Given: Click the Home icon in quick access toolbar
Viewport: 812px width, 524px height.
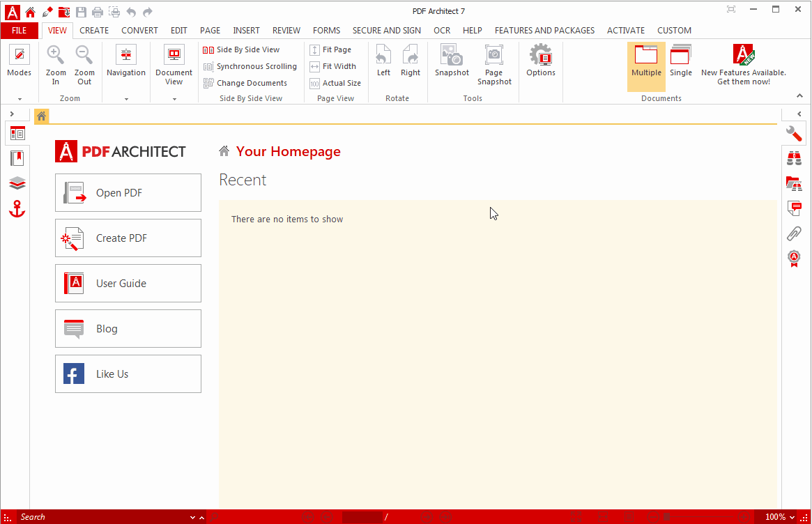Looking at the screenshot, I should click(x=31, y=12).
